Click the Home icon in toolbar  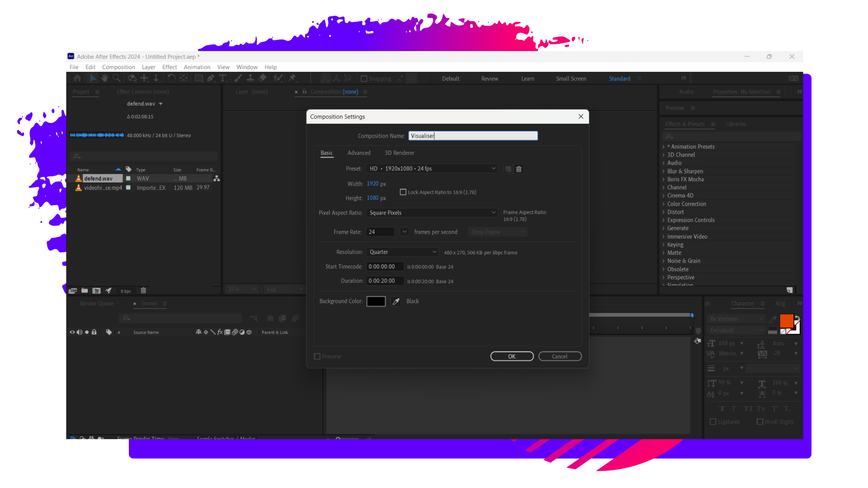[77, 78]
